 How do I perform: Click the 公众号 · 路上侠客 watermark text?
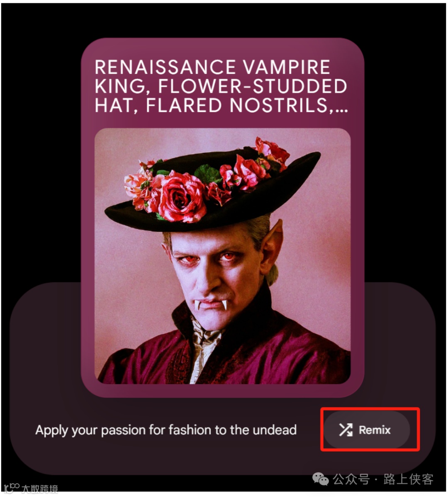(x=383, y=479)
